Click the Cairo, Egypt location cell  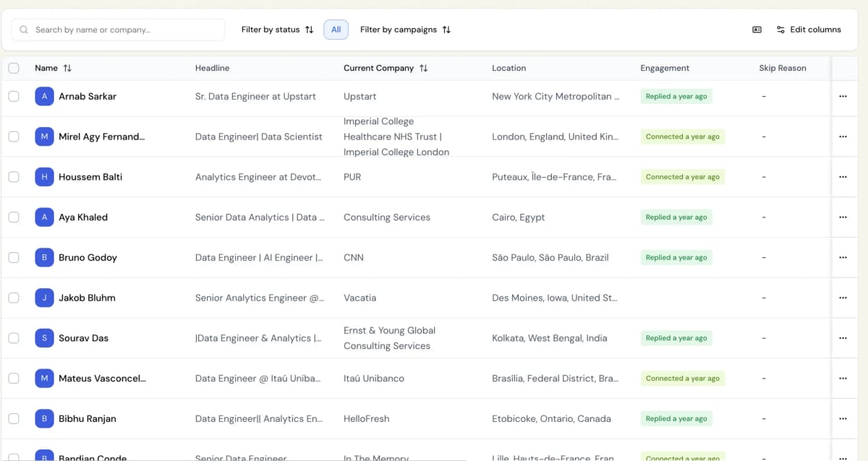[x=519, y=217]
